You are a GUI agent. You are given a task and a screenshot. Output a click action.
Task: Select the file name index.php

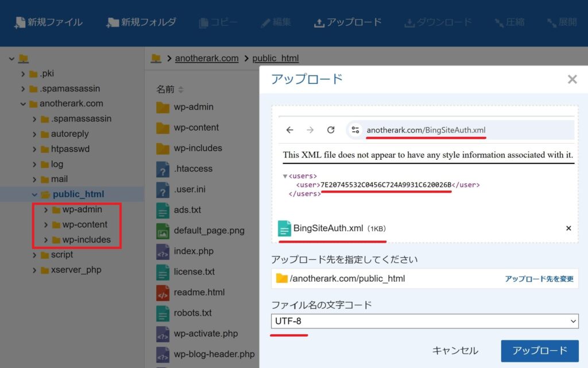194,251
